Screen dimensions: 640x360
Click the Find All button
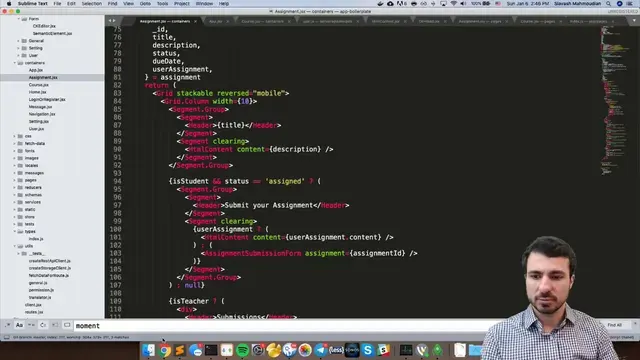(614, 325)
